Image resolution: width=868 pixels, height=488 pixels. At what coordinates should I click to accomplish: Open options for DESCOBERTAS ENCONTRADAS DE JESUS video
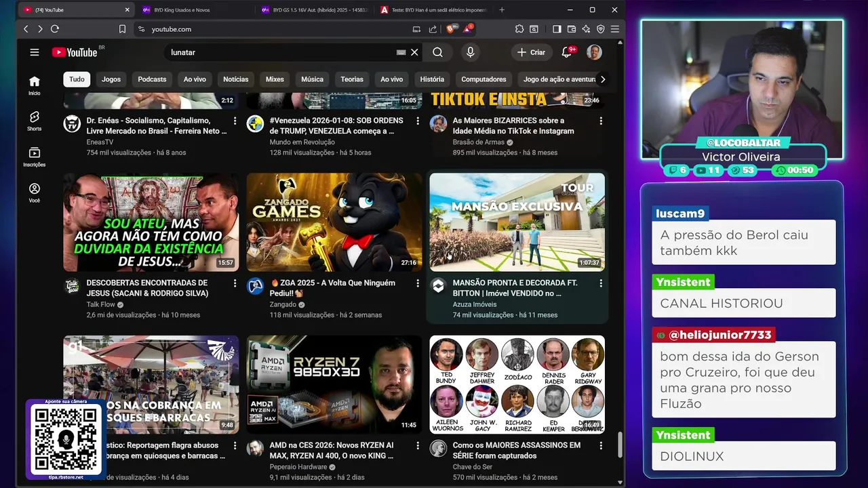tap(235, 283)
